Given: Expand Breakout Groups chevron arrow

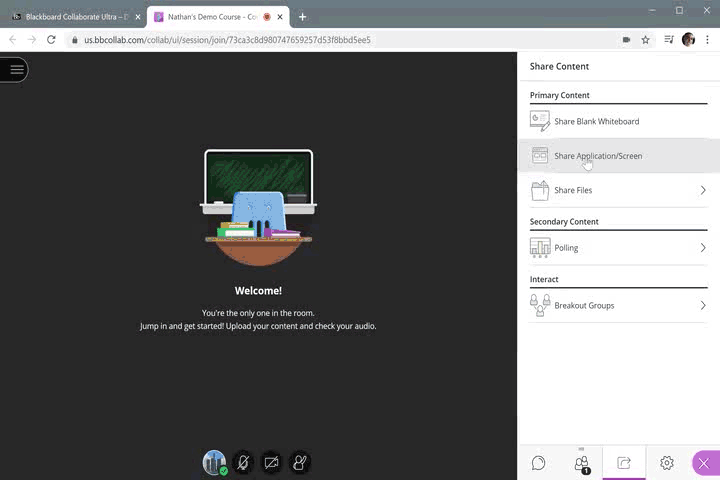Looking at the screenshot, I should (703, 305).
